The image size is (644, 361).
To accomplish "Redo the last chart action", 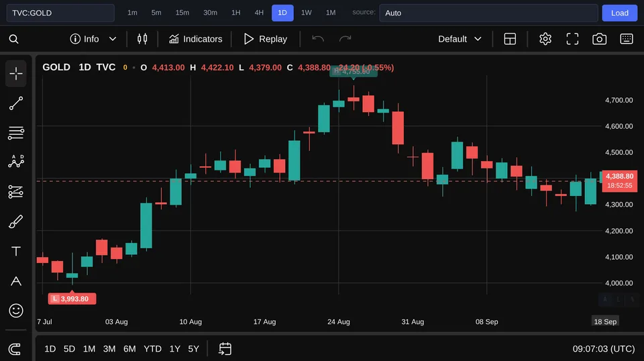I will [345, 39].
